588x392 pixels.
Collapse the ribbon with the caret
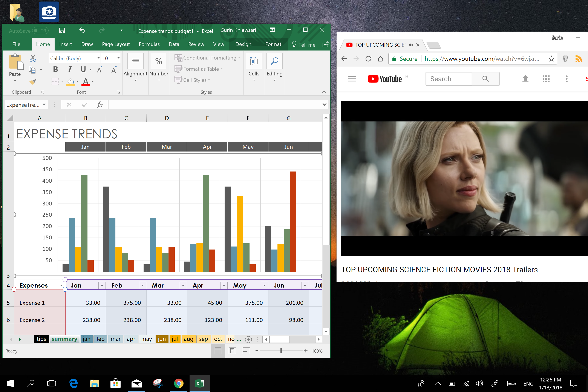tap(324, 92)
